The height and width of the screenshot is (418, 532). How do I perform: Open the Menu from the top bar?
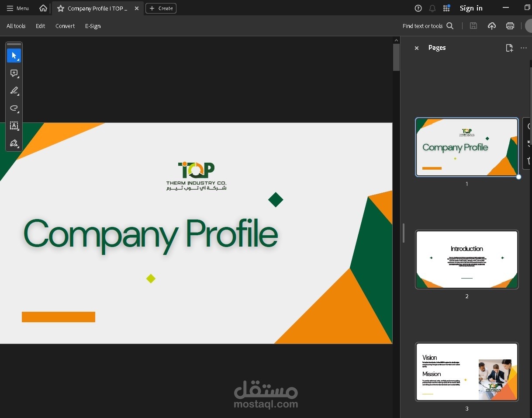(17, 8)
